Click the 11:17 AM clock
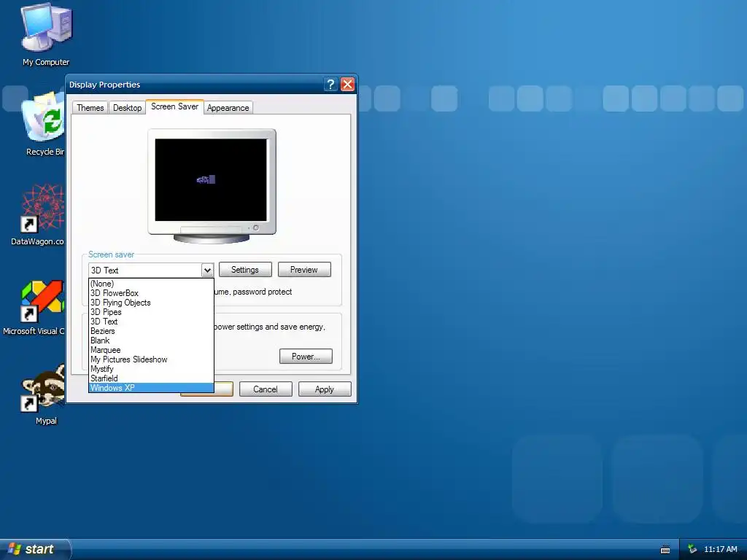This screenshot has width=747, height=560. pyautogui.click(x=720, y=549)
